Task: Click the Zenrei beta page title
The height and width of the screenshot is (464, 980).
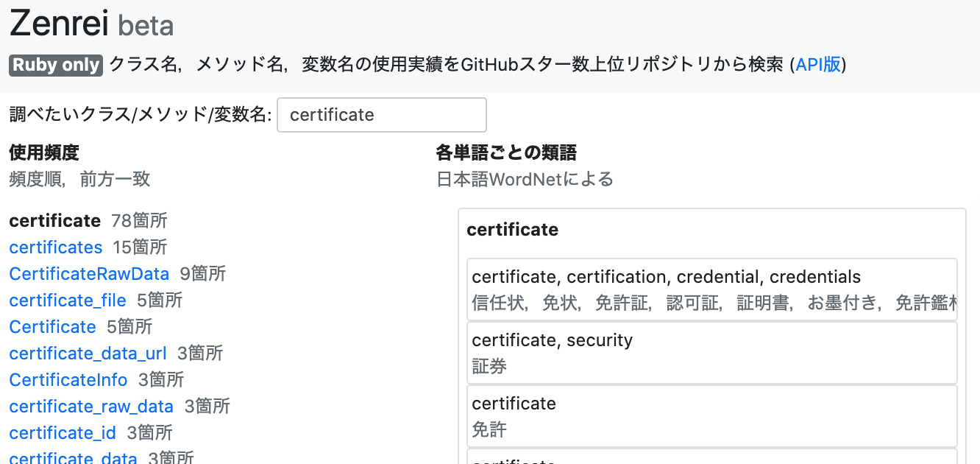Action: point(91,24)
